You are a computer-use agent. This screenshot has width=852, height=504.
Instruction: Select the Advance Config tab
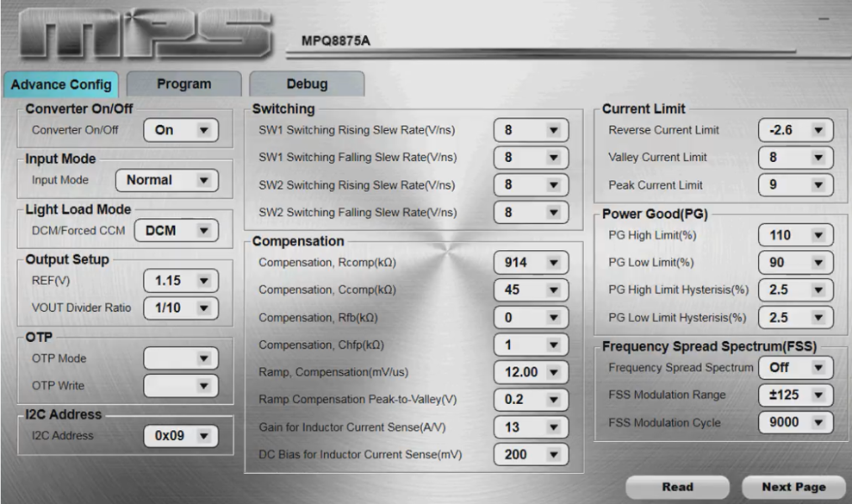click(61, 84)
